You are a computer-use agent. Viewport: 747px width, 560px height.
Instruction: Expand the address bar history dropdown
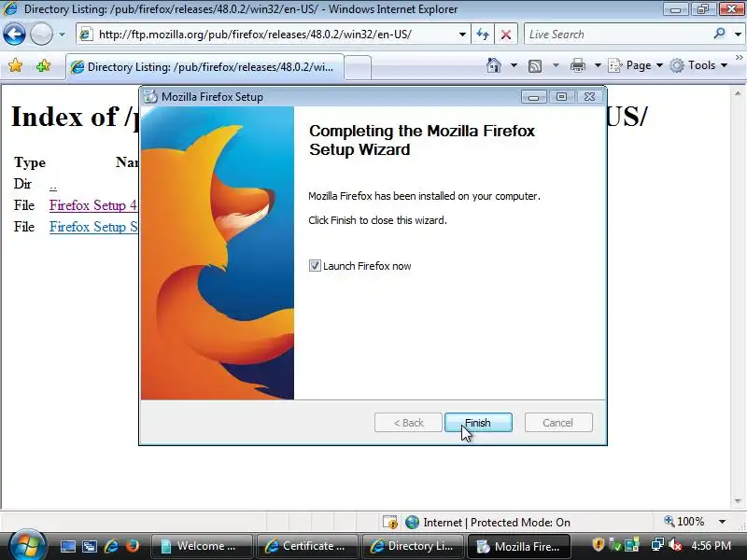point(462,35)
